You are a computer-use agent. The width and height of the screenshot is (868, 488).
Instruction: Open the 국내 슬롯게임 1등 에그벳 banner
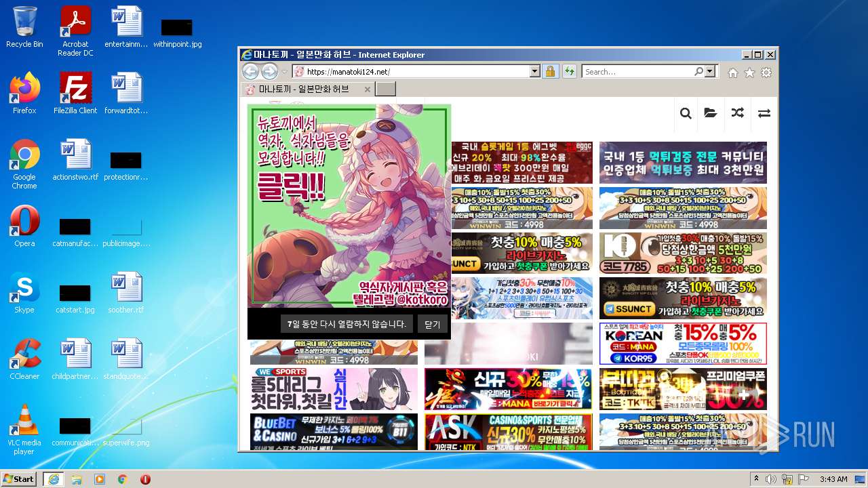521,163
